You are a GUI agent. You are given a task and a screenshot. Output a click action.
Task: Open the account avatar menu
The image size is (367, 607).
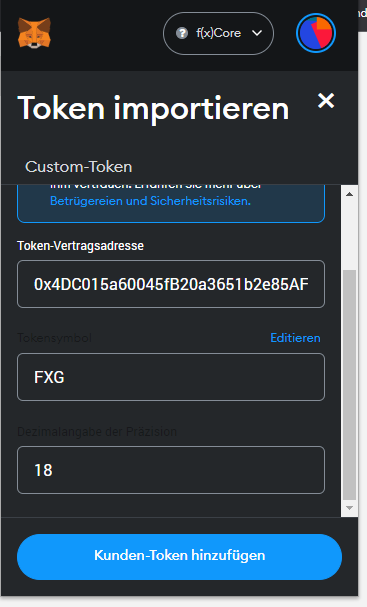coord(316,33)
